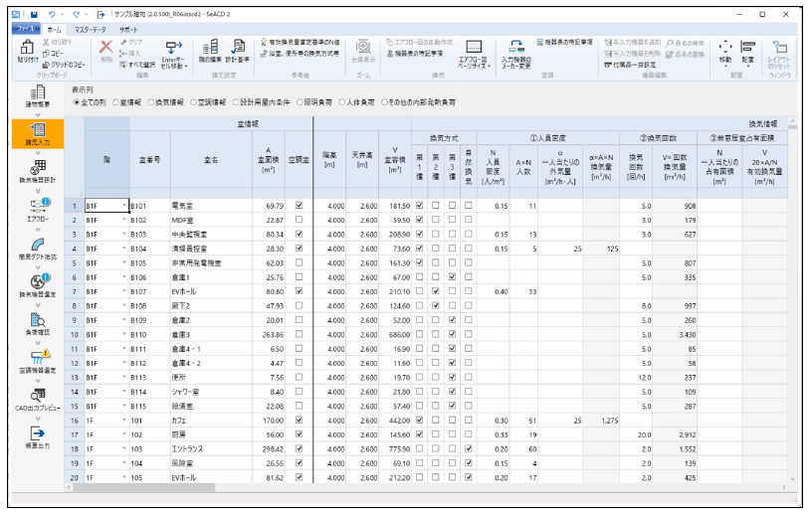Toggle 空調室 checkbox for B102 MDF室

[300, 220]
